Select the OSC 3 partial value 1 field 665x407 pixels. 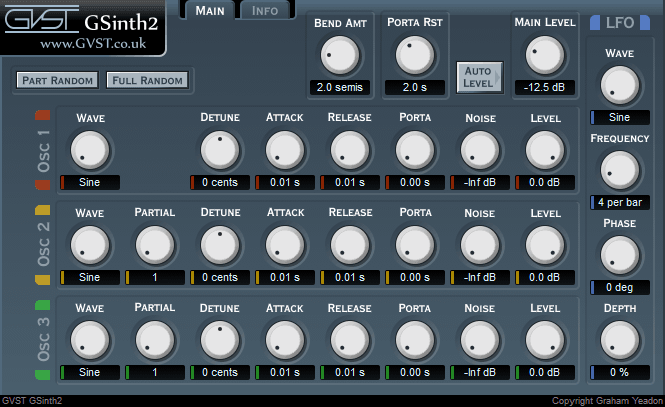(x=155, y=372)
